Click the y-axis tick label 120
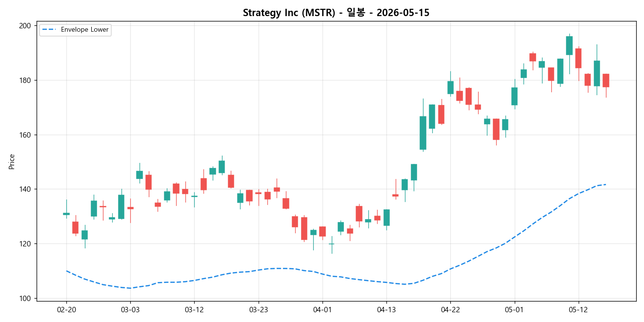 point(25,244)
